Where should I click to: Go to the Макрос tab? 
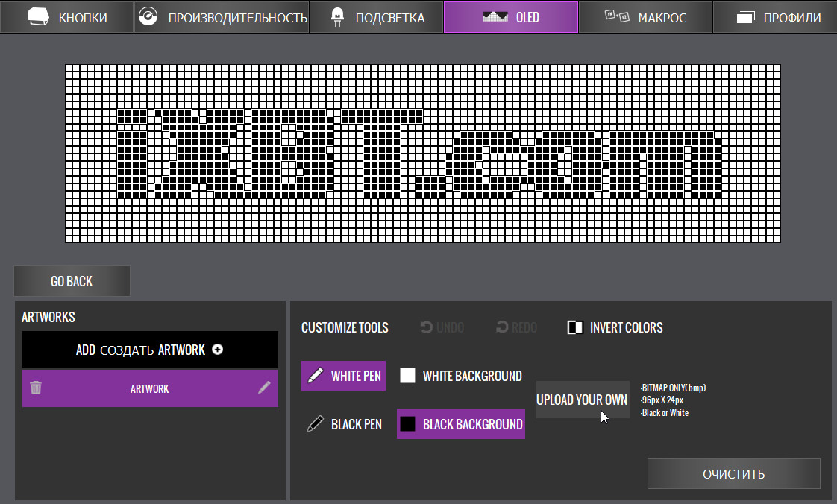coord(645,17)
